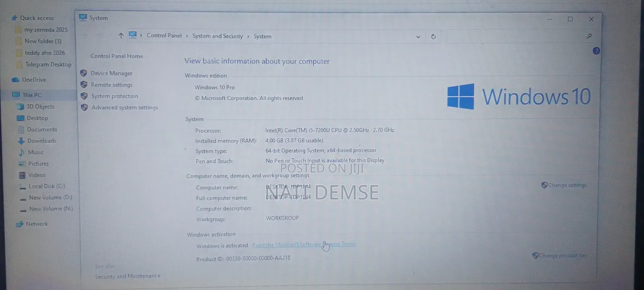Select System and Security in breadcrumb
The width and height of the screenshot is (644, 290).
click(x=217, y=36)
